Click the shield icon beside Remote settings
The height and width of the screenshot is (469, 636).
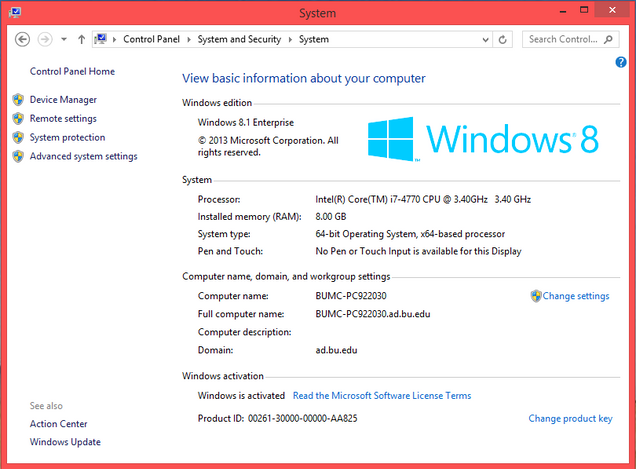coord(18,118)
